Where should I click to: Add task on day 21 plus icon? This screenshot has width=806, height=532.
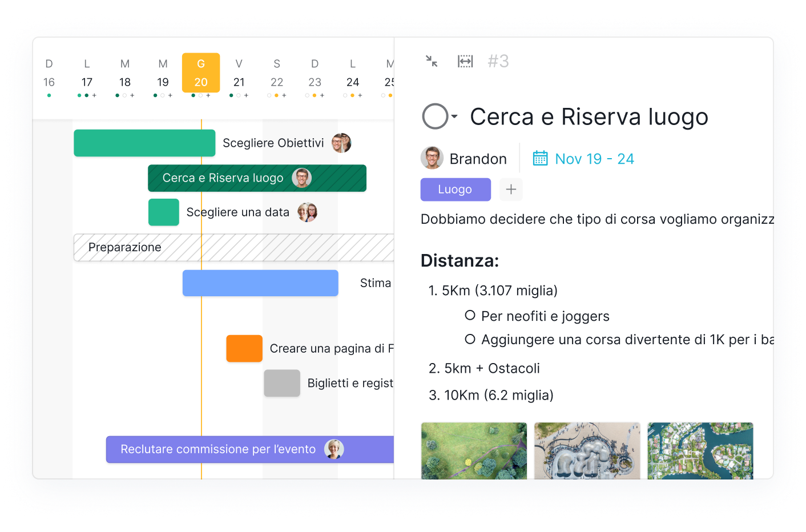pos(246,95)
